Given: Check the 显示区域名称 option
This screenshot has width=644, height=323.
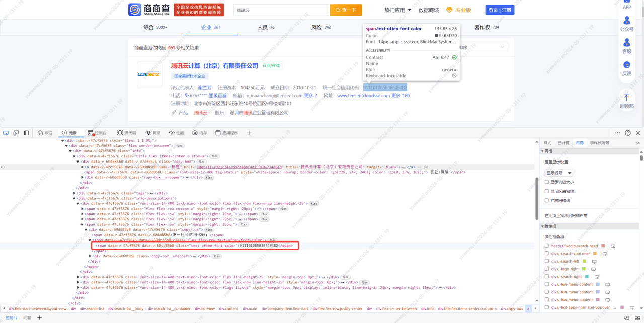Looking at the screenshot, I should [x=547, y=191].
